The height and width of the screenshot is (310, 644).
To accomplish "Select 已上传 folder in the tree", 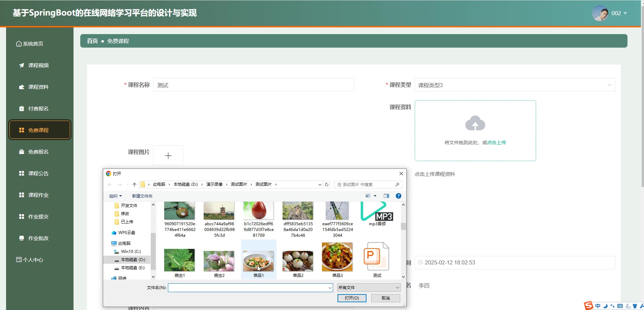I will 127,222.
